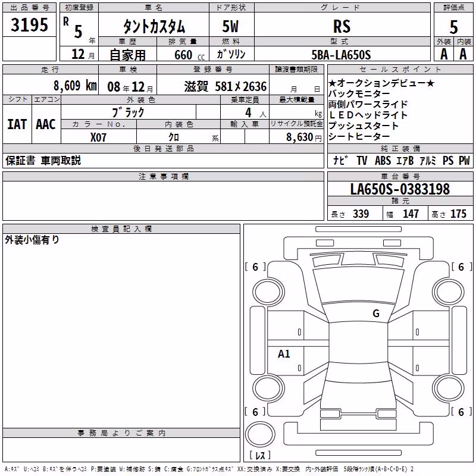Click the equipment code TV
This screenshot has width=476, height=476.
coord(362,161)
